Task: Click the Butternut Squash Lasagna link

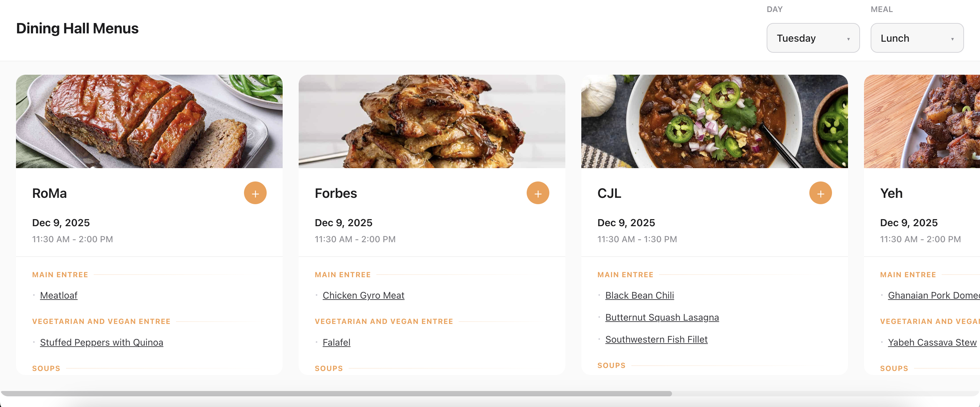Action: (662, 318)
